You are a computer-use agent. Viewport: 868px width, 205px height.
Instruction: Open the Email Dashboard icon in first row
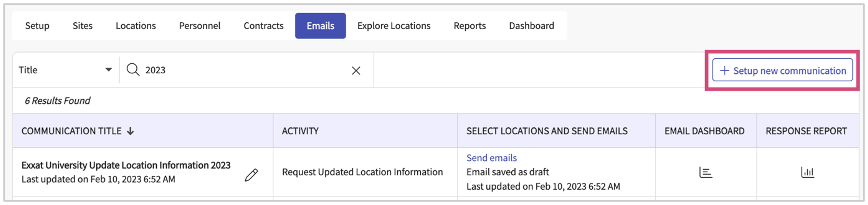705,172
